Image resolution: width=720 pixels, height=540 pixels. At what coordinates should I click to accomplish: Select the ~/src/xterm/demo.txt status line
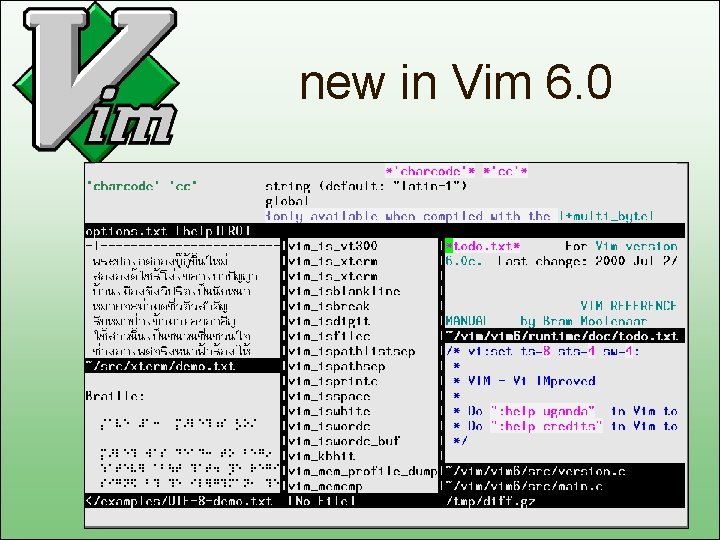tap(182, 366)
